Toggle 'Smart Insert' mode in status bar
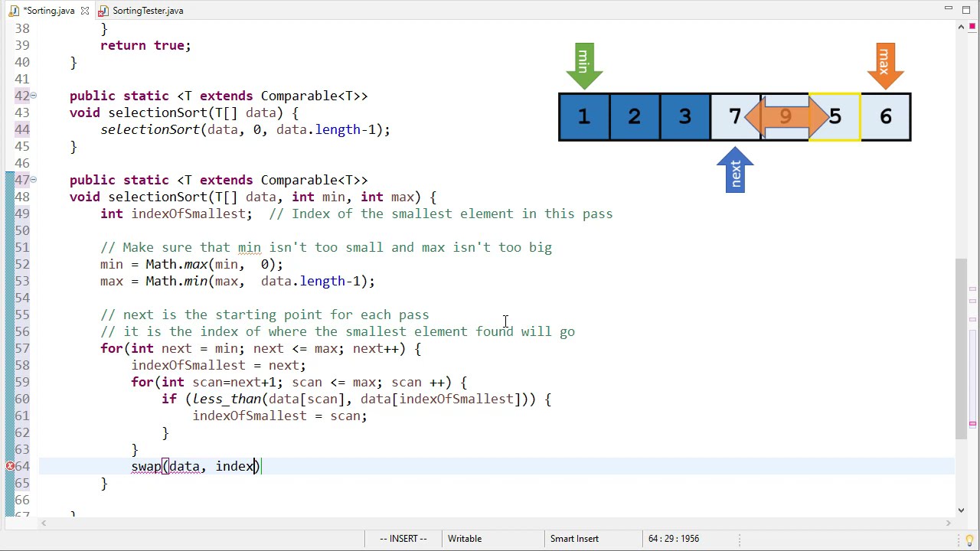The height and width of the screenshot is (551, 980). coord(574,539)
